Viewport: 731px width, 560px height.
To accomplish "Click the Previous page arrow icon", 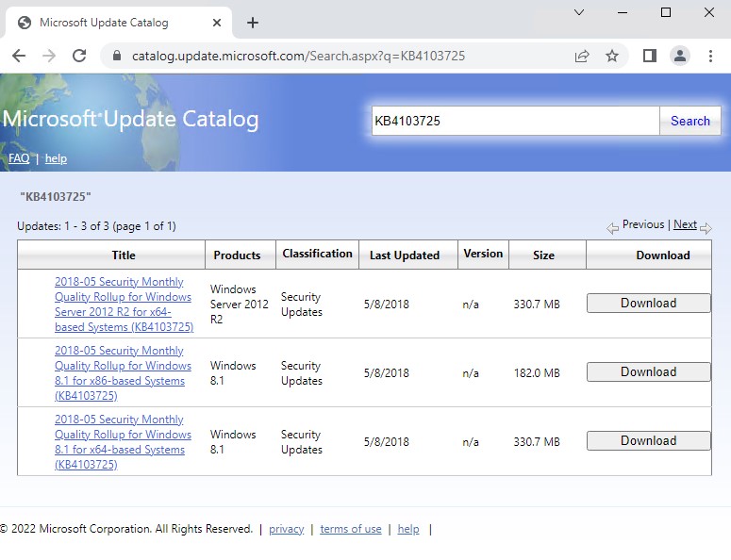I will [x=612, y=228].
